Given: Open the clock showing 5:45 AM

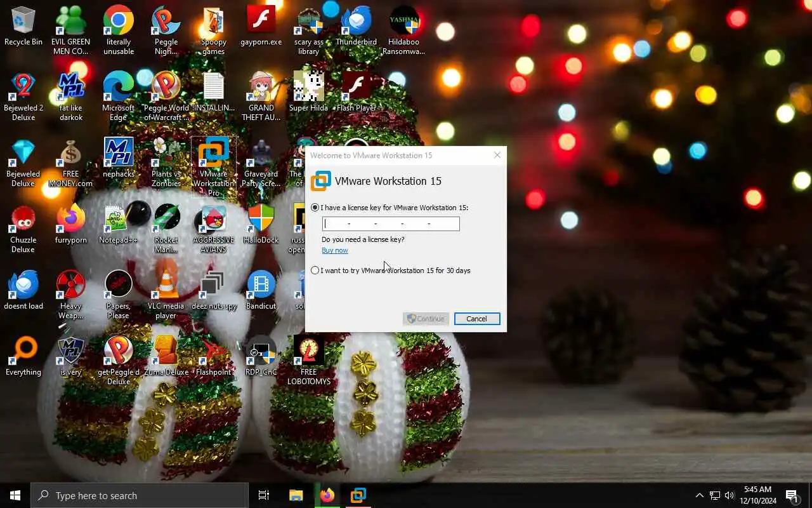Looking at the screenshot, I should pos(757,495).
